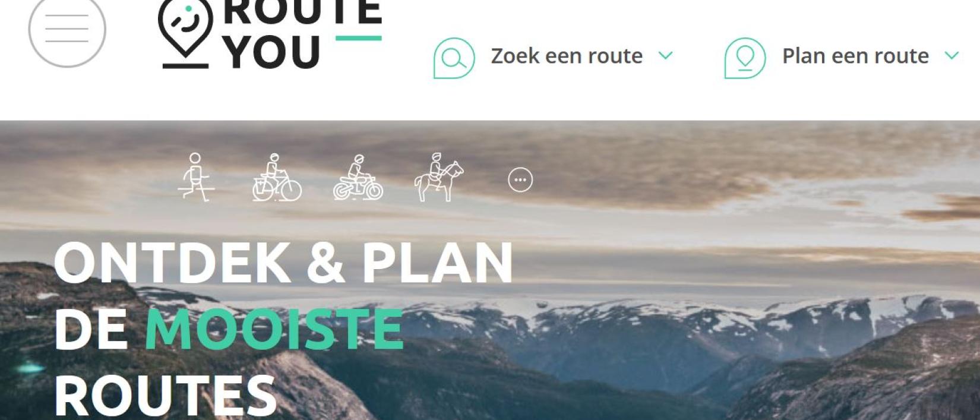
Task: Click the search speech-bubble icon
Action: click(454, 58)
